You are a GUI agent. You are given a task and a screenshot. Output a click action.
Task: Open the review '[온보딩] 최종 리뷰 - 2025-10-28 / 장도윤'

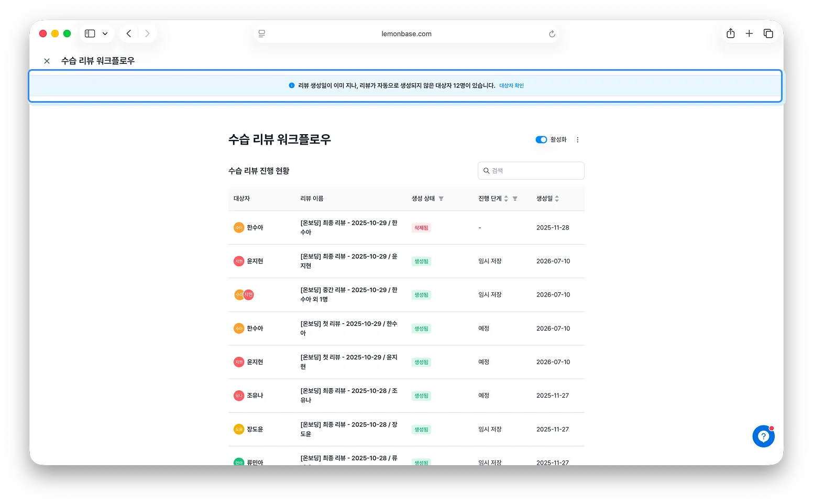[349, 429]
